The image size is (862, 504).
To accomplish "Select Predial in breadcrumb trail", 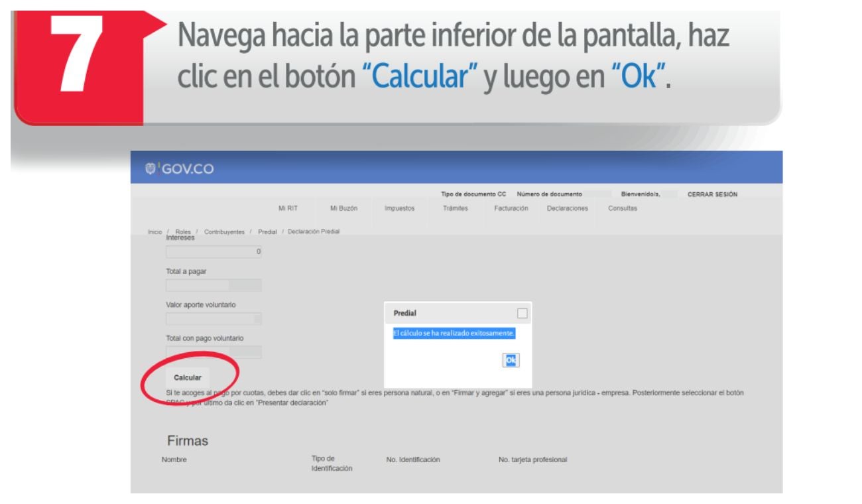I will (267, 231).
